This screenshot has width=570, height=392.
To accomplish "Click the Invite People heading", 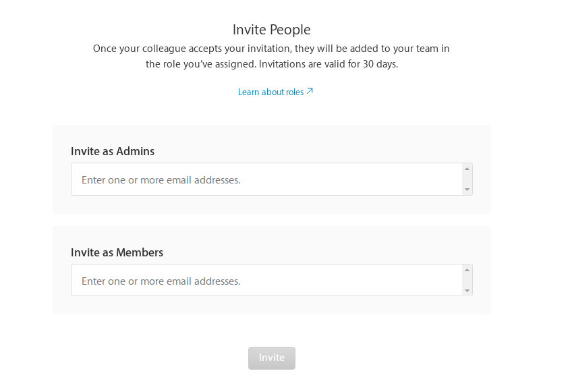I will pos(271,30).
